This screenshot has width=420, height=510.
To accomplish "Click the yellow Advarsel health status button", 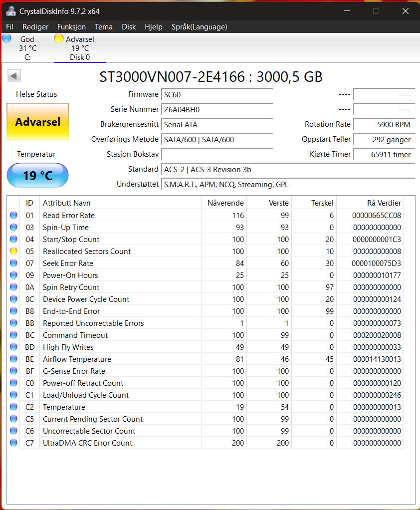I will 37,122.
